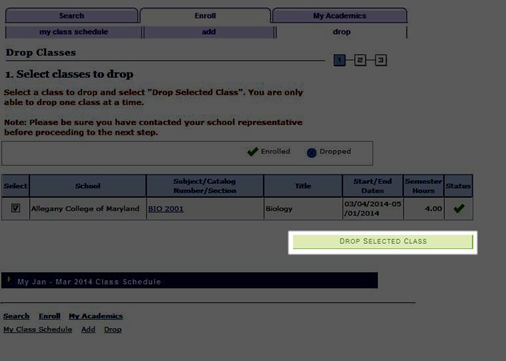506x361 pixels.
Task: Follow the footer My Class Schedule link
Action: coord(38,329)
